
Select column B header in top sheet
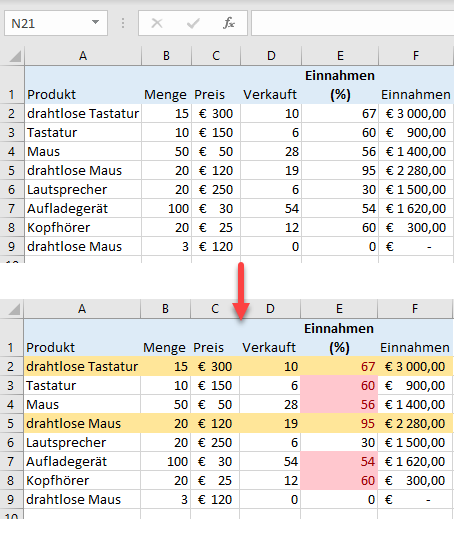[x=166, y=56]
